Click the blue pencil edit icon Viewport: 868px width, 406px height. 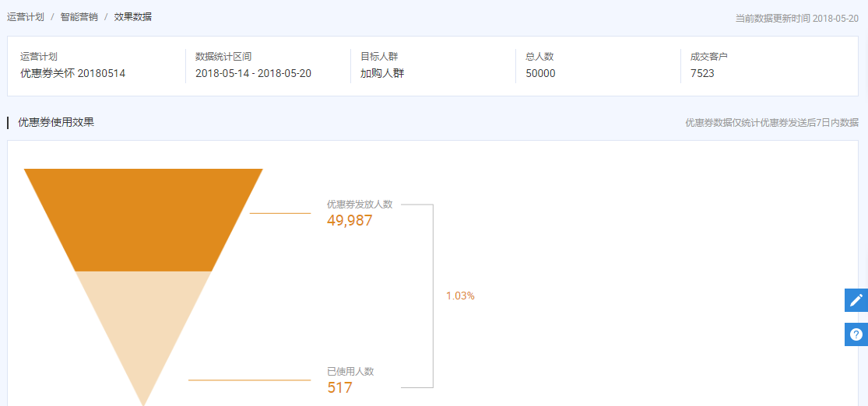pyautogui.click(x=856, y=300)
